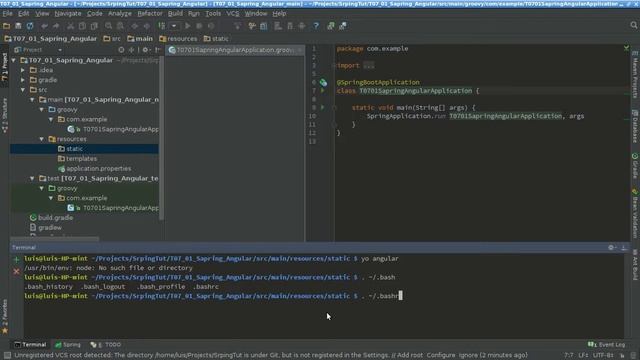Viewport: 640px width, 360px height.
Task: Open the Edit menu
Action: 23,13
